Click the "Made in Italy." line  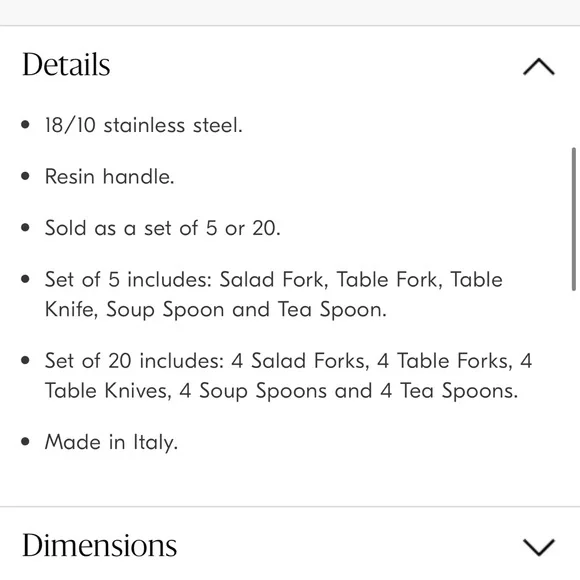coord(111,442)
